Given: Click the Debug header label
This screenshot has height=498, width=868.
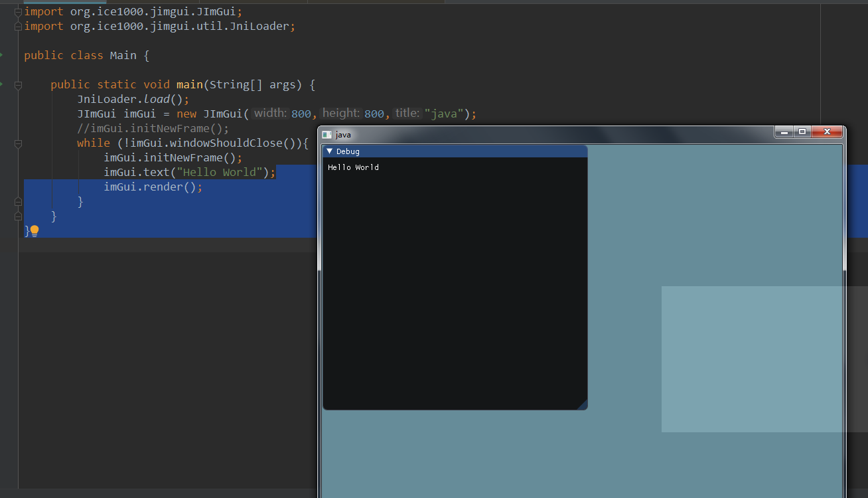Looking at the screenshot, I should tap(348, 151).
